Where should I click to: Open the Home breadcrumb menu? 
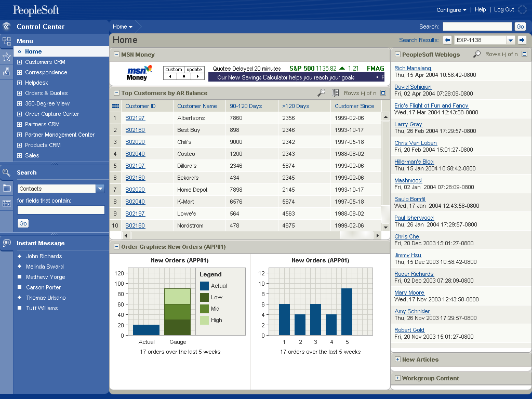[x=123, y=26]
